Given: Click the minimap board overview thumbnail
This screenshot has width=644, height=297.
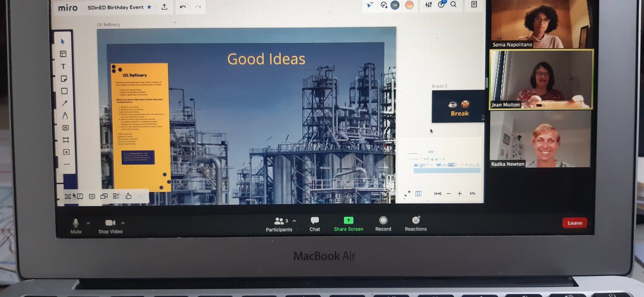Looking at the screenshot, I should click(438, 161).
